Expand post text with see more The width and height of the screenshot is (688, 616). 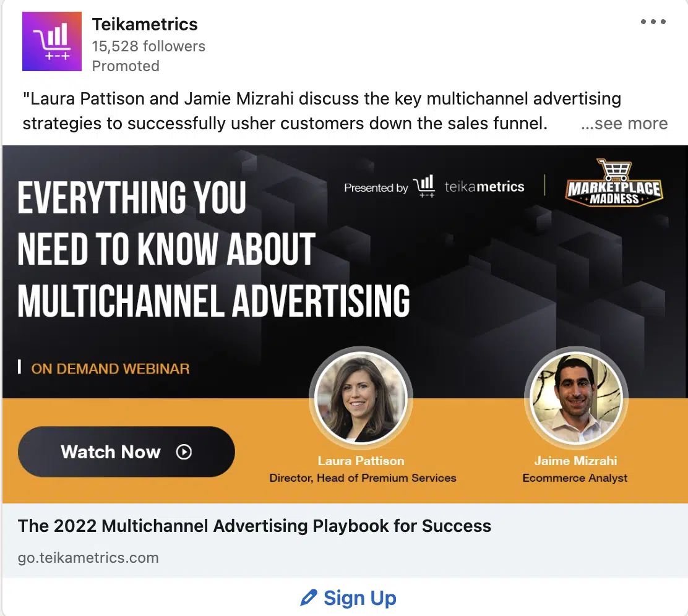coord(624,124)
